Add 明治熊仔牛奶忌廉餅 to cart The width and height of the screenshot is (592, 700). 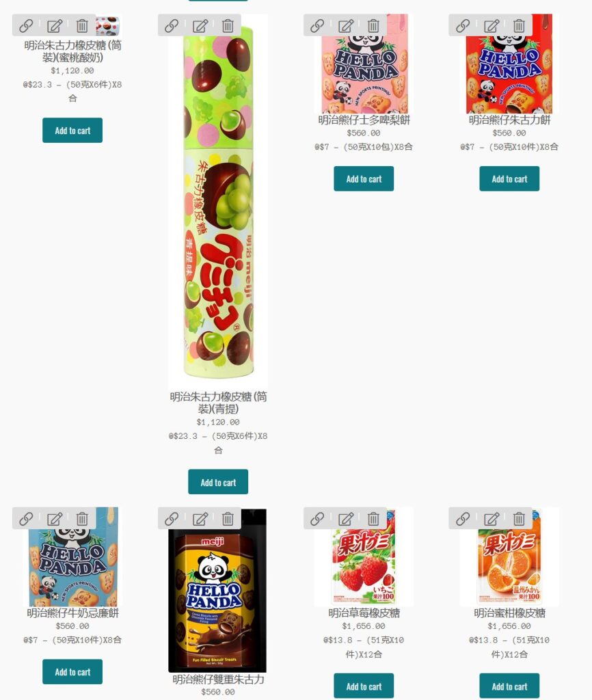[x=72, y=671]
